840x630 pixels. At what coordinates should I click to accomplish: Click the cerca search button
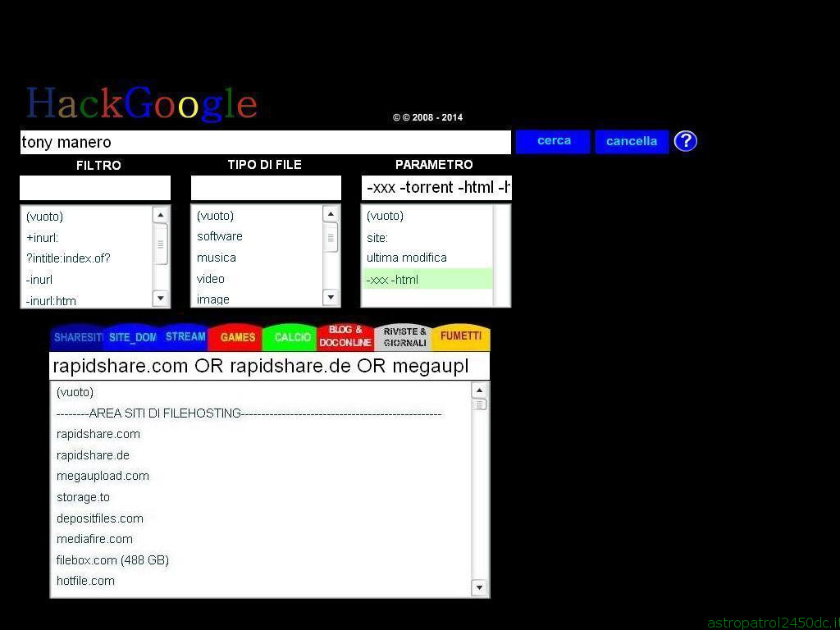(x=553, y=141)
